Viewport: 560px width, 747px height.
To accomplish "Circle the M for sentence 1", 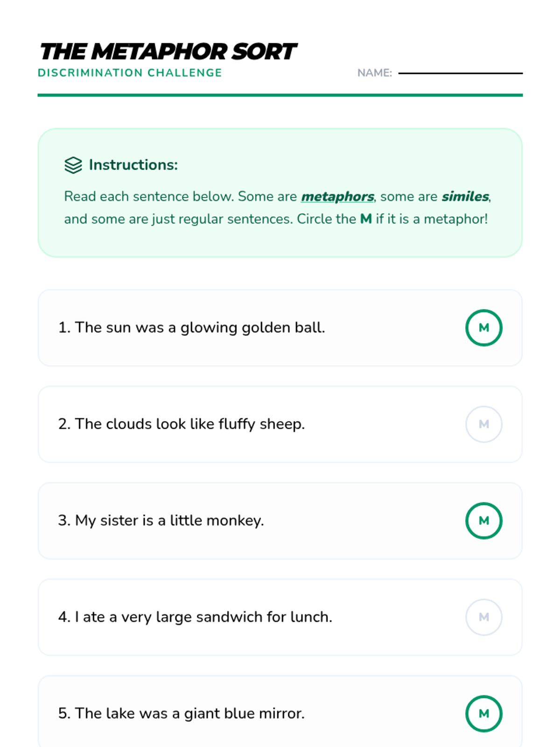I will tap(484, 328).
